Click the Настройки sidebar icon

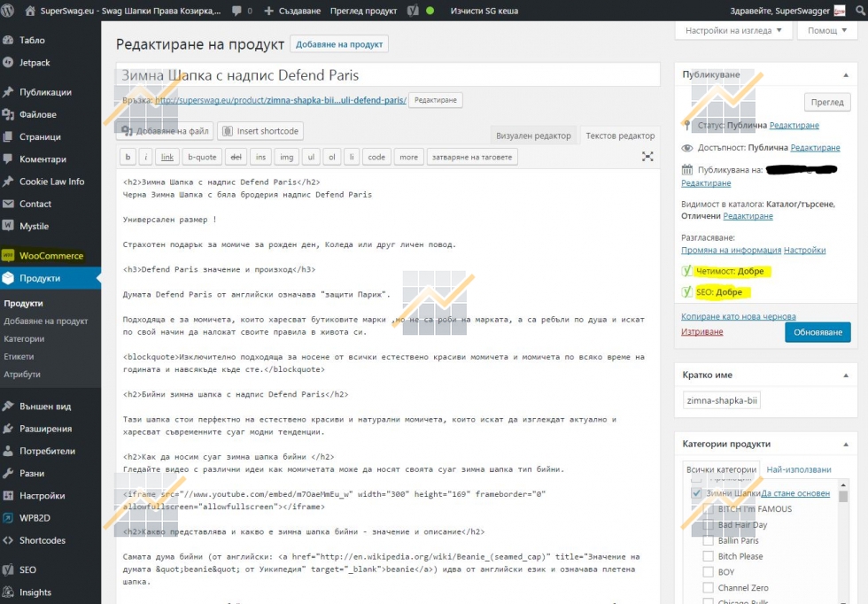click(x=8, y=495)
